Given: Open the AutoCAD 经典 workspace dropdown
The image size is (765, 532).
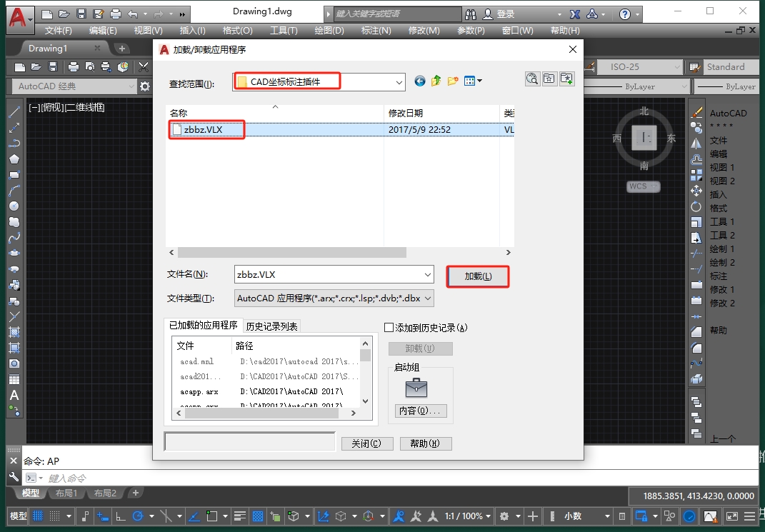Looking at the screenshot, I should tap(74, 86).
